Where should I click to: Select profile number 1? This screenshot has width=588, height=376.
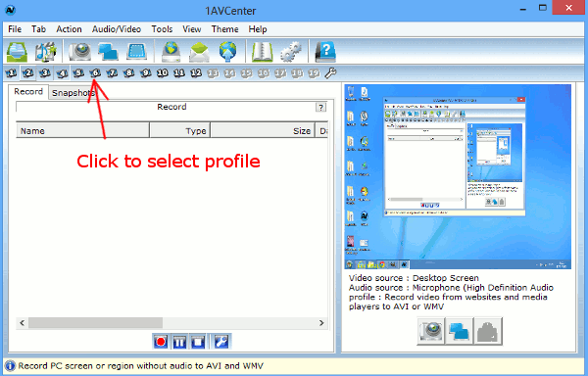pos(11,72)
